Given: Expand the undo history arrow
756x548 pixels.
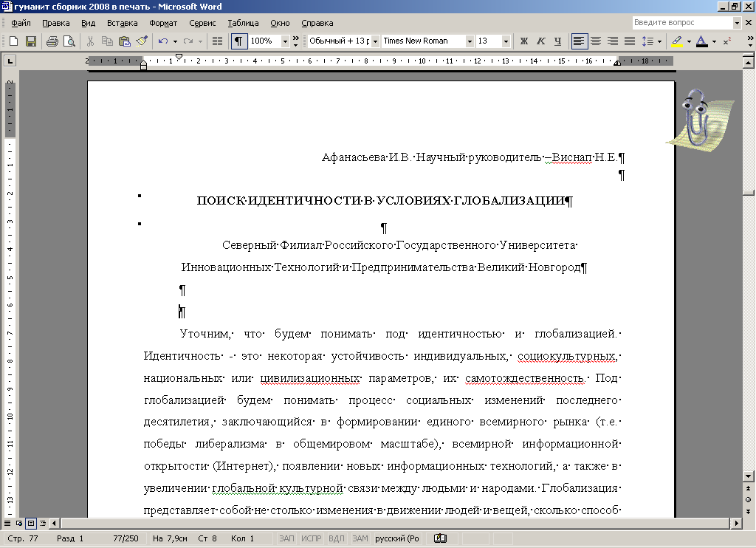Looking at the screenshot, I should coord(175,41).
